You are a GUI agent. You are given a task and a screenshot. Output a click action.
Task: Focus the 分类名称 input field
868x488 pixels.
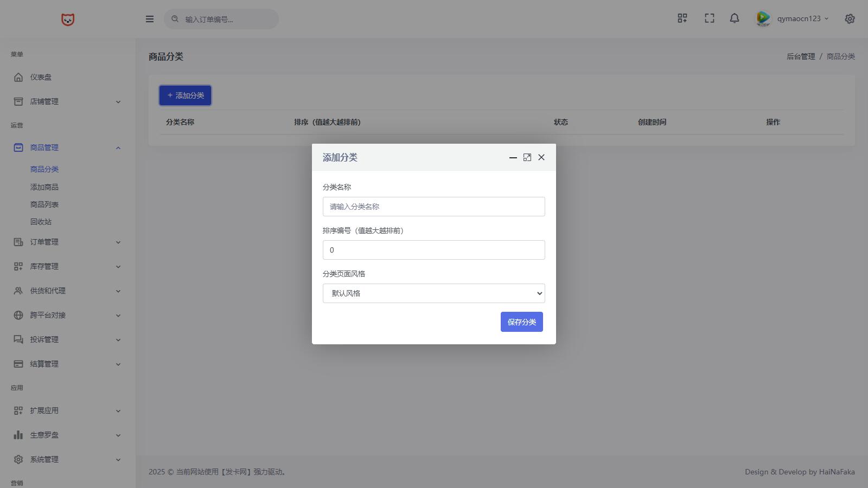(433, 207)
